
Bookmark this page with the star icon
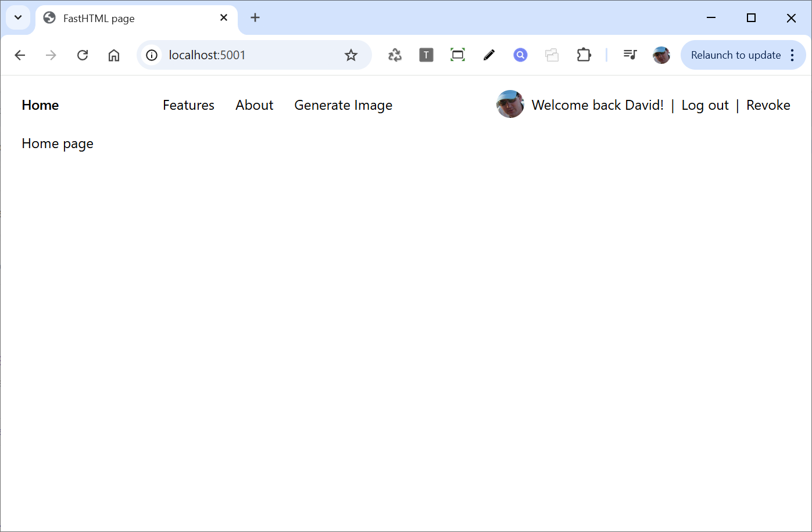pyautogui.click(x=350, y=55)
